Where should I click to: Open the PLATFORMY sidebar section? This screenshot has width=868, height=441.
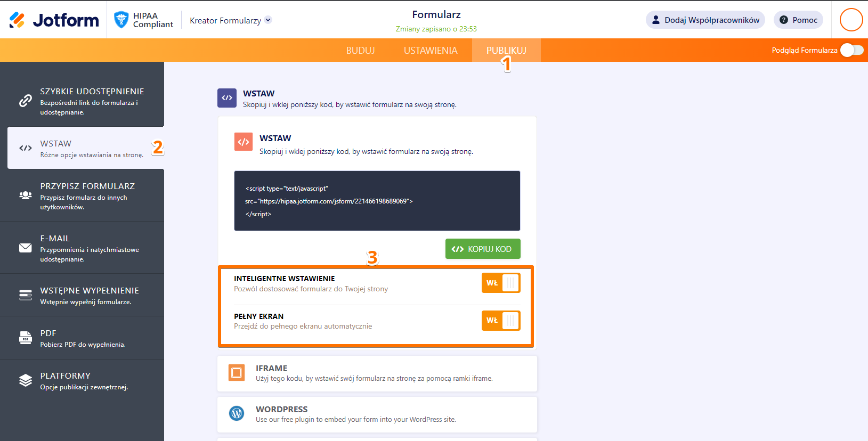pyautogui.click(x=82, y=380)
